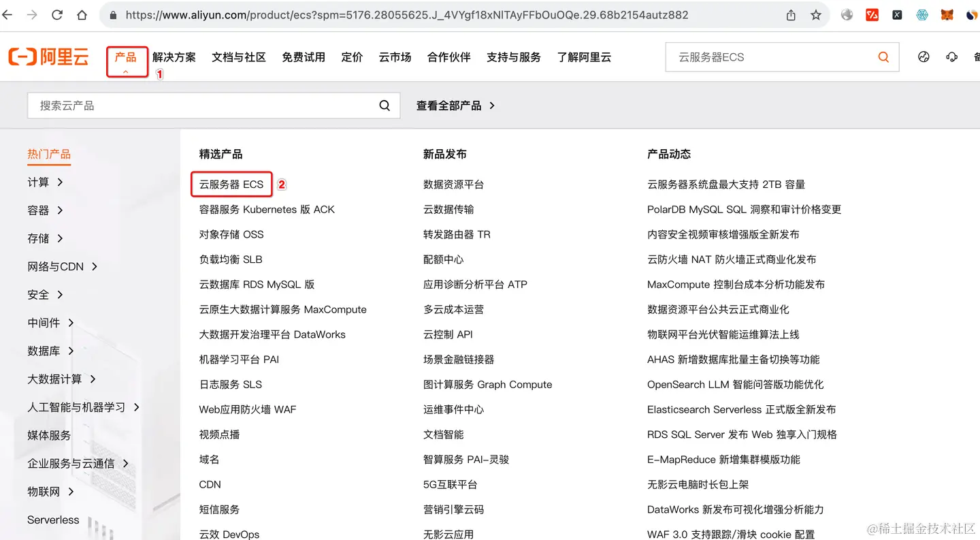
Task: Select Serverless in sidebar
Action: click(53, 520)
